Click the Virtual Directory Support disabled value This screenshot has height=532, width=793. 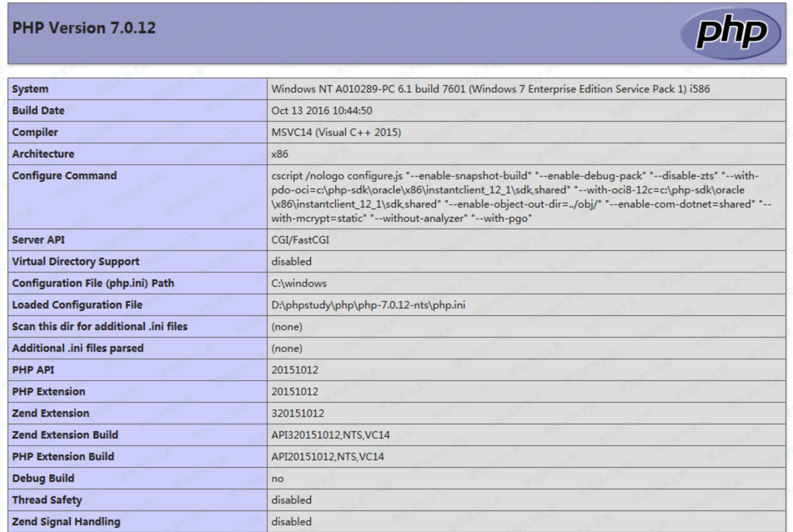(x=291, y=261)
